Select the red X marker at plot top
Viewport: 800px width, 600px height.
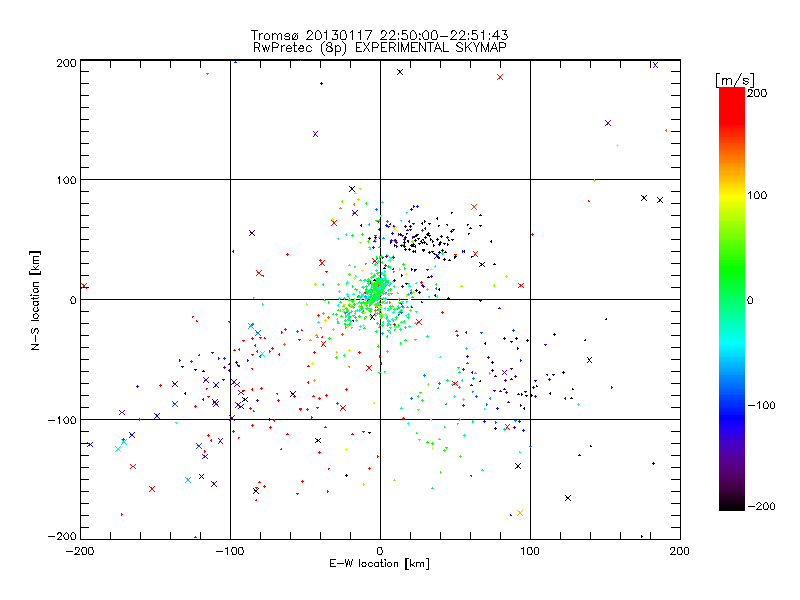pyautogui.click(x=500, y=77)
